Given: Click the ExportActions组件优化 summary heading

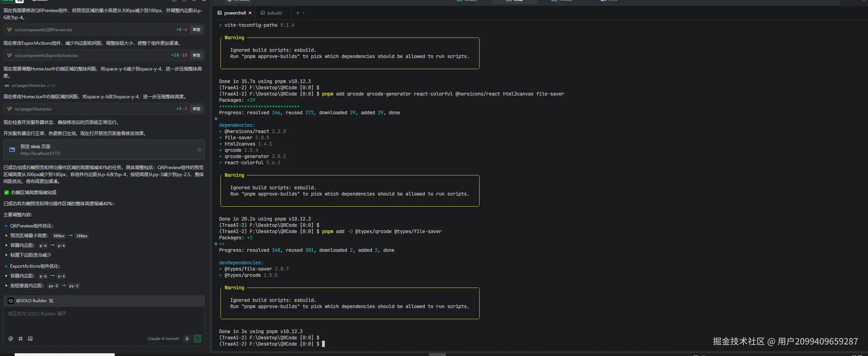Looking at the screenshot, I should 35,266.
